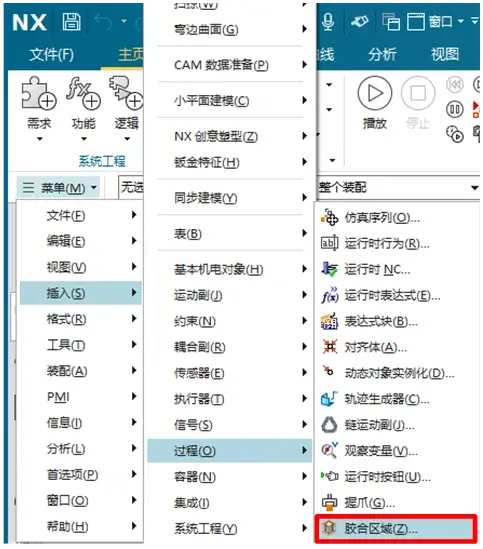Start simulation with 播放 button
The image size is (483, 549).
[x=375, y=103]
